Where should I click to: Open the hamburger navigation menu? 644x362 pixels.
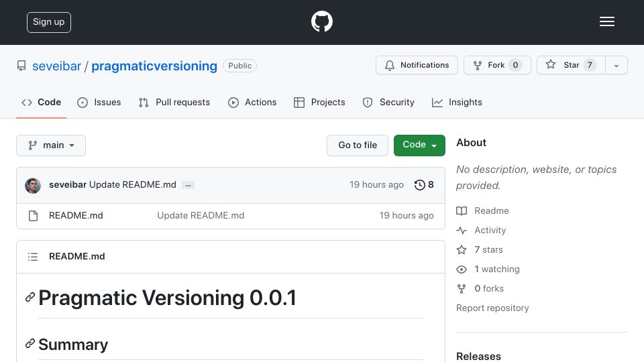pos(606,21)
